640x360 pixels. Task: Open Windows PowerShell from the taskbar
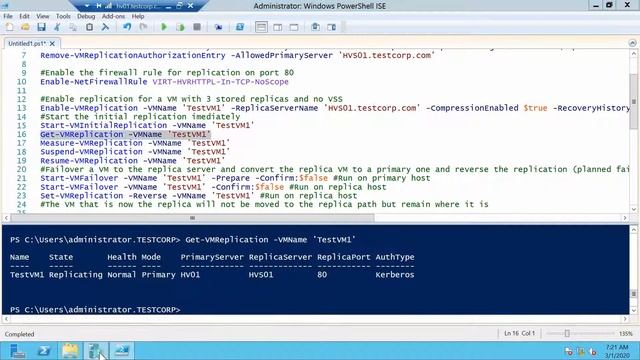pyautogui.click(x=44, y=351)
